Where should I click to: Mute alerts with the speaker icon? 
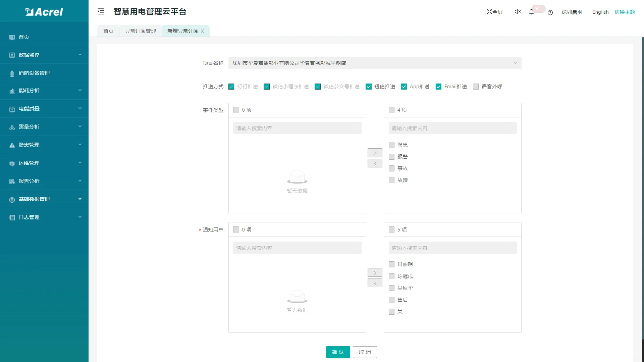[x=517, y=11]
